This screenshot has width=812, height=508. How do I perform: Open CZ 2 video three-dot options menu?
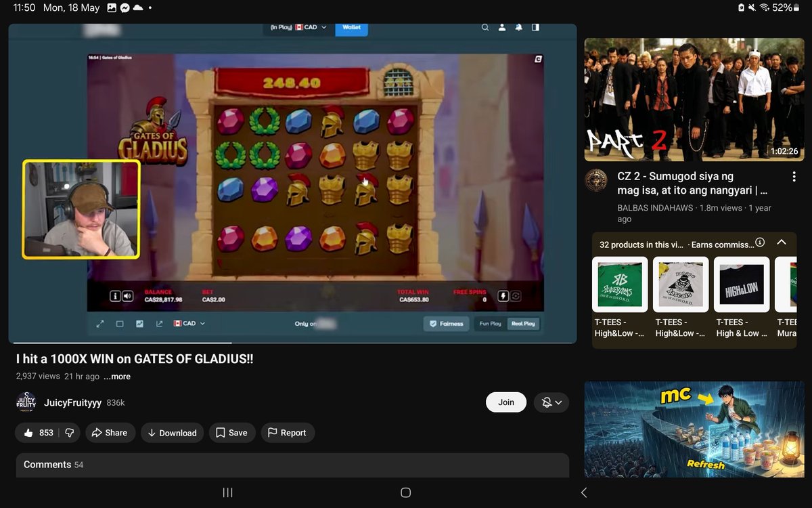click(794, 177)
